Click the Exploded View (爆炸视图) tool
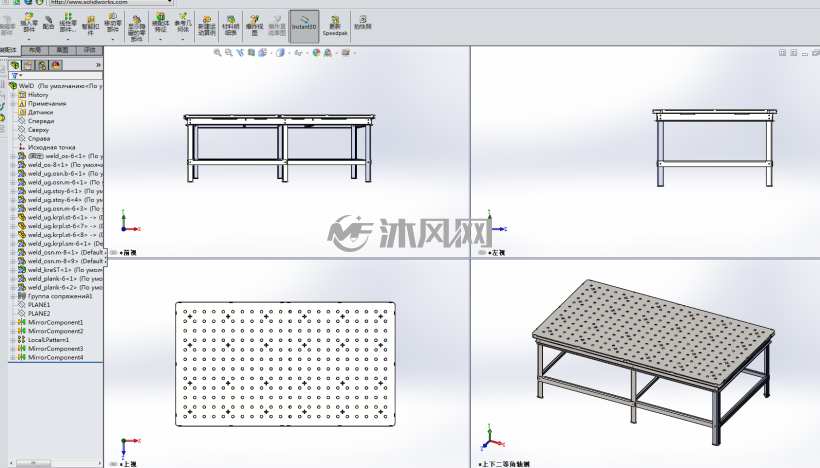The width and height of the screenshot is (820, 468). click(x=255, y=26)
